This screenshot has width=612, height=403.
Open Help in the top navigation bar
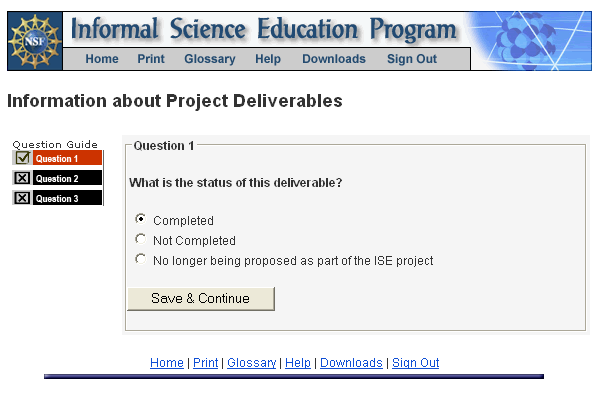pos(268,59)
